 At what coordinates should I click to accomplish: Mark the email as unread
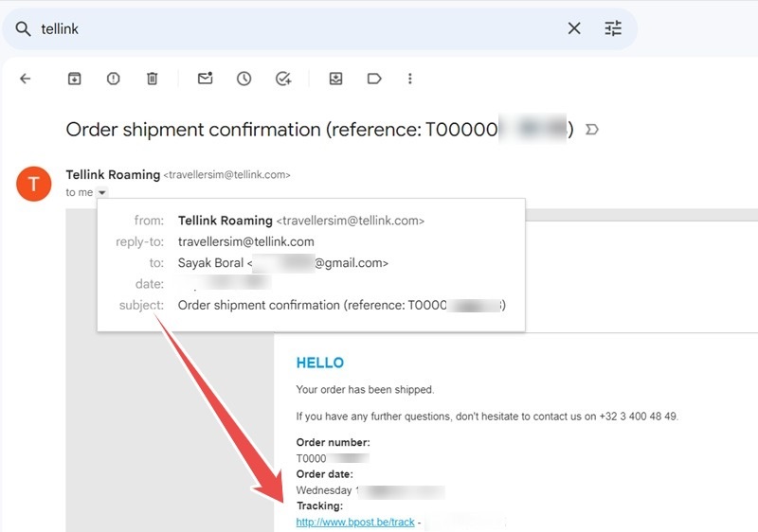point(206,79)
